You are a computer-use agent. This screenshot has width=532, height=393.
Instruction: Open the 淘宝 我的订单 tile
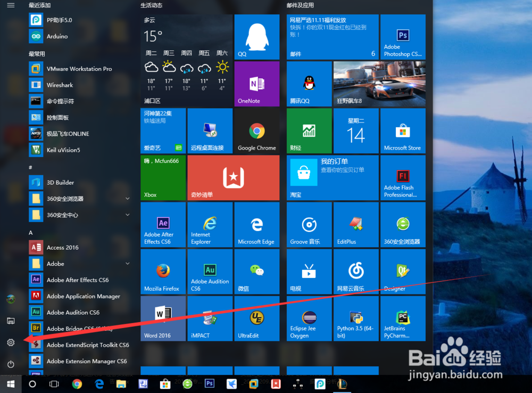coord(332,178)
